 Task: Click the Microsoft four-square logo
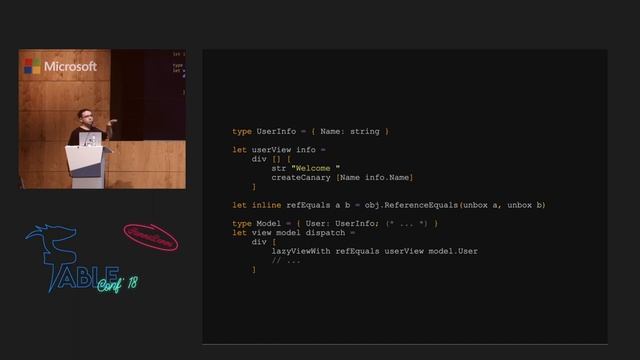(32, 66)
